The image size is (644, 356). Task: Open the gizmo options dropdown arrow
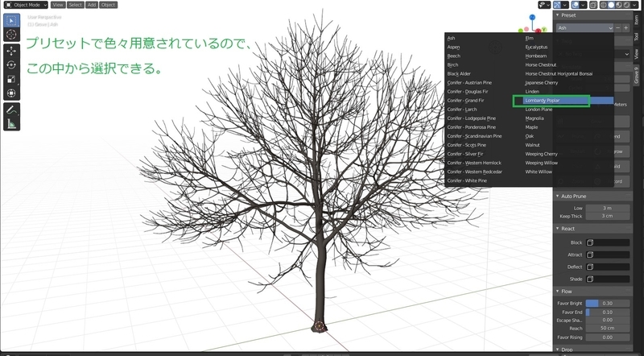click(565, 5)
